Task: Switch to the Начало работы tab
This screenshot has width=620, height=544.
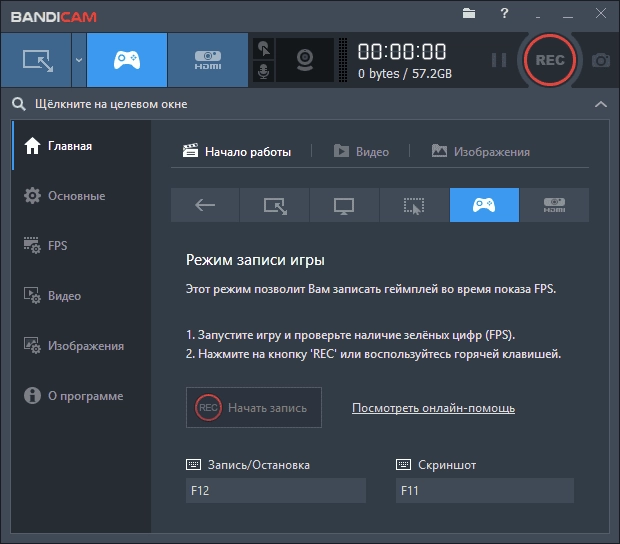Action: pos(236,151)
